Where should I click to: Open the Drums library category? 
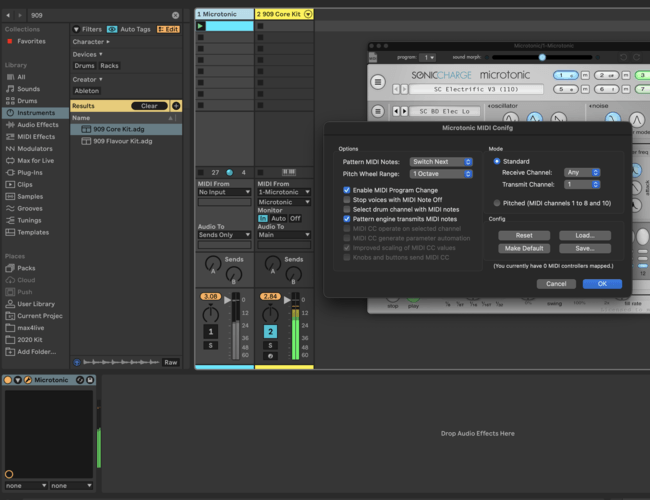click(27, 101)
